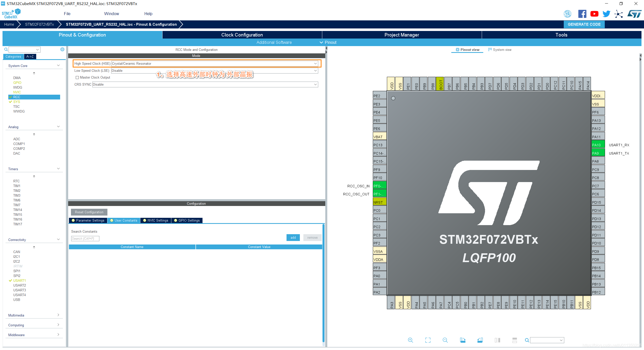Screen dimensions: 644x350
Task: Open the Facebook icon link
Action: pyautogui.click(x=582, y=14)
